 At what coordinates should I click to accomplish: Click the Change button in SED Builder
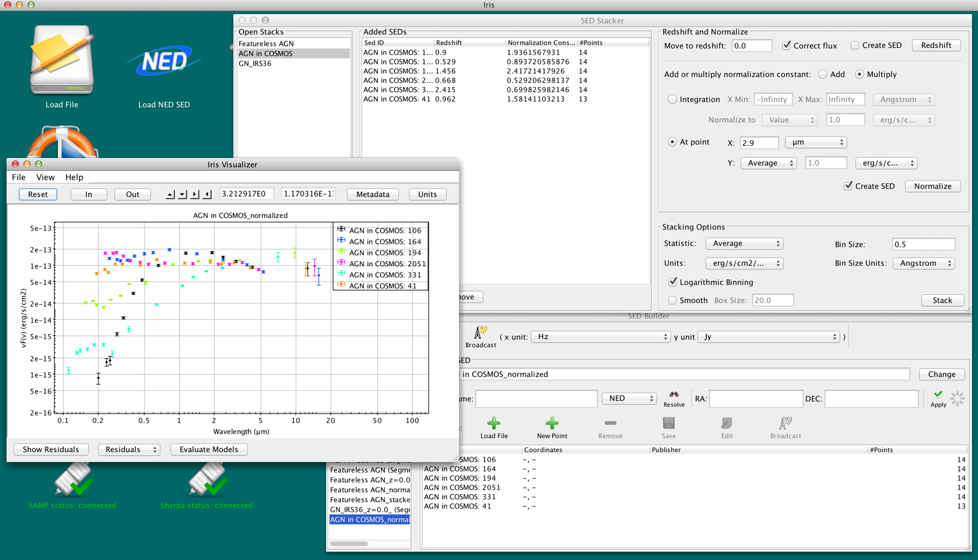pos(942,374)
